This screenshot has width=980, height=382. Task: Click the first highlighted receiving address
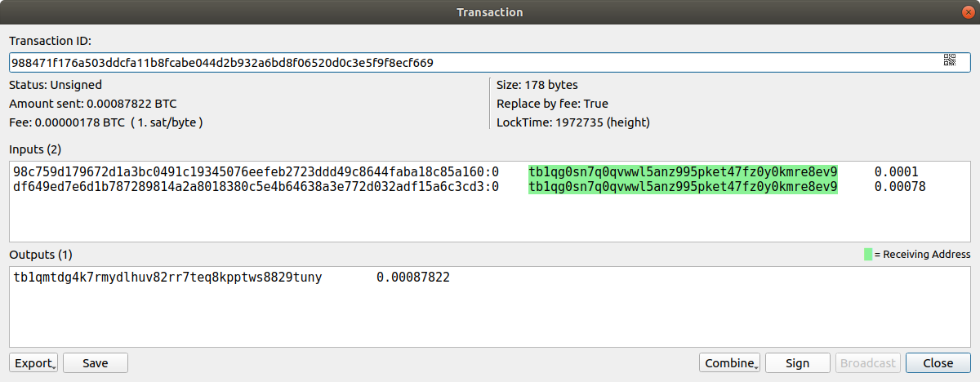[683, 171]
